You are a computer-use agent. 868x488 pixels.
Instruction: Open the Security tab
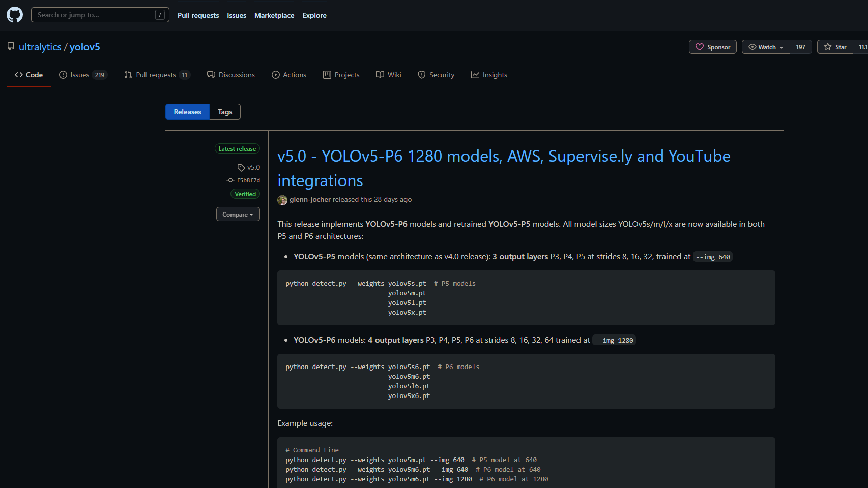tap(436, 75)
